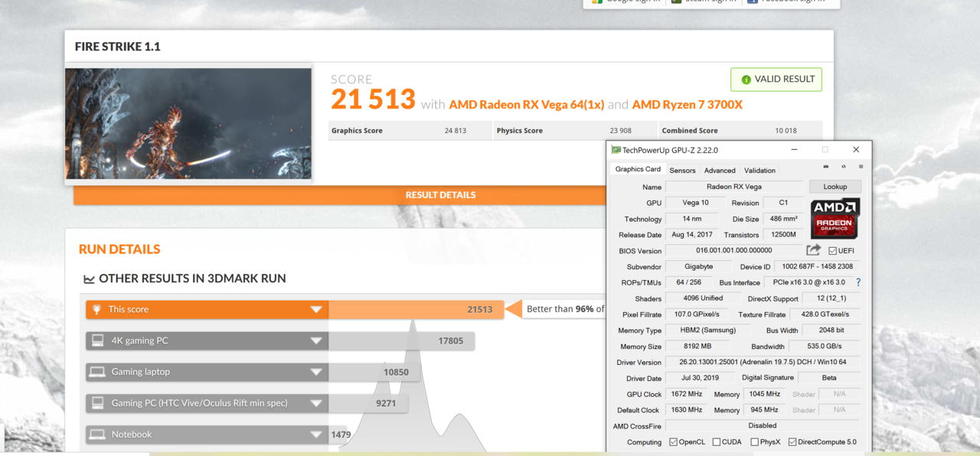
Task: Click the Gaming laptop 10850 bar
Action: tap(253, 372)
